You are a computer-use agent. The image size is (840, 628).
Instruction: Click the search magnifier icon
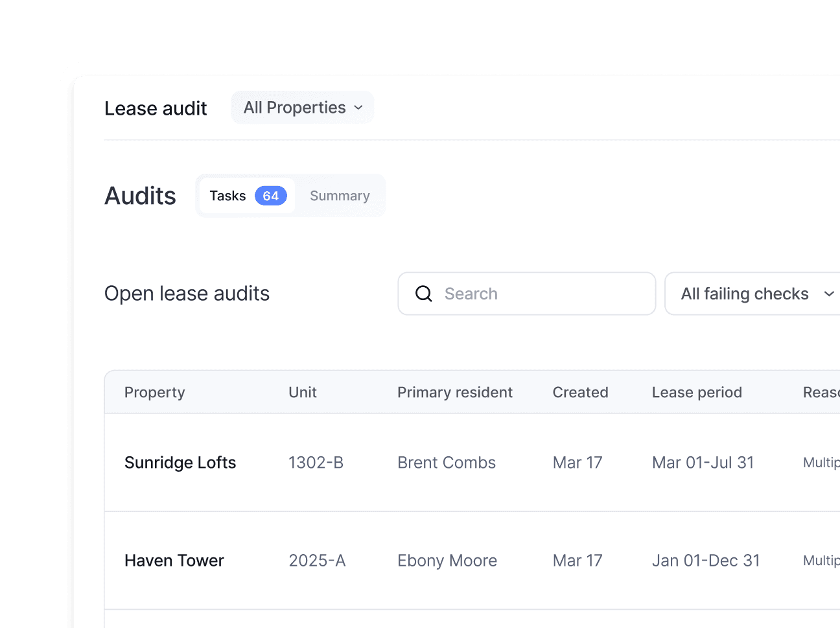coord(423,294)
